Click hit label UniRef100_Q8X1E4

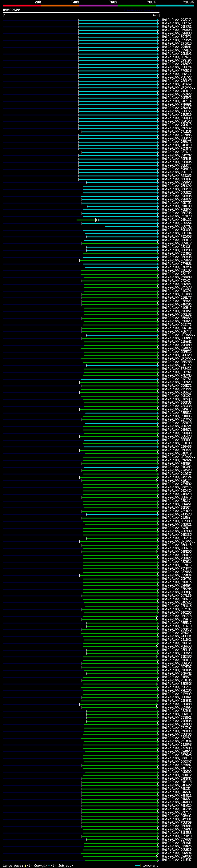pyautogui.click(x=177, y=274)
